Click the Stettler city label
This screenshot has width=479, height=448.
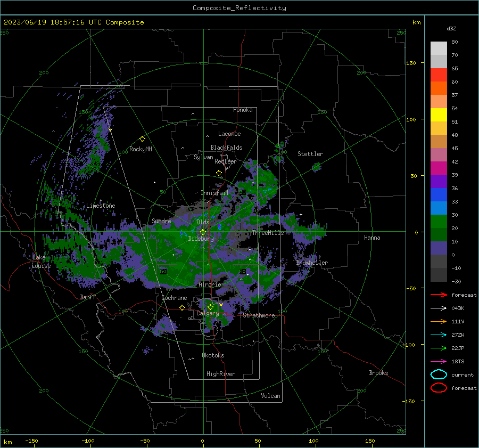pyautogui.click(x=310, y=154)
